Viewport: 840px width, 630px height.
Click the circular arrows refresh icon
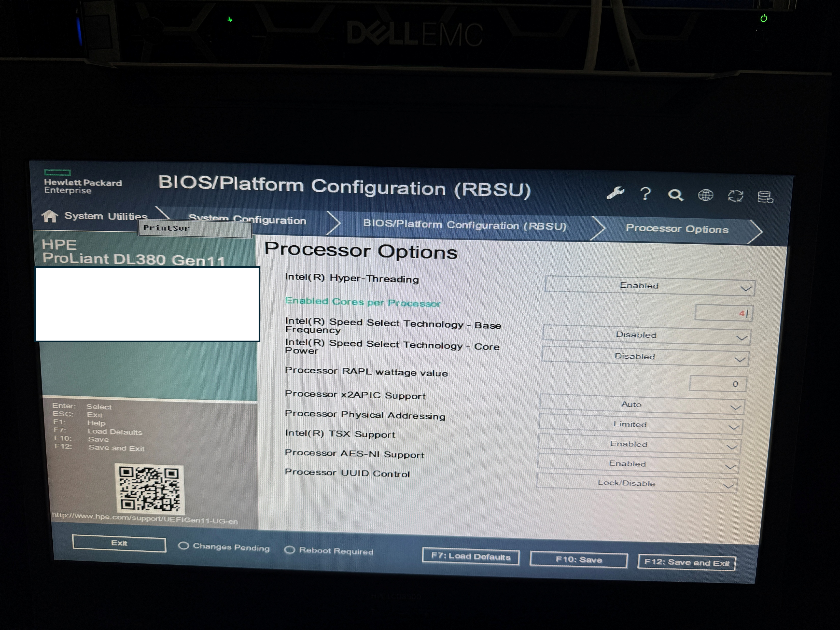click(x=735, y=196)
